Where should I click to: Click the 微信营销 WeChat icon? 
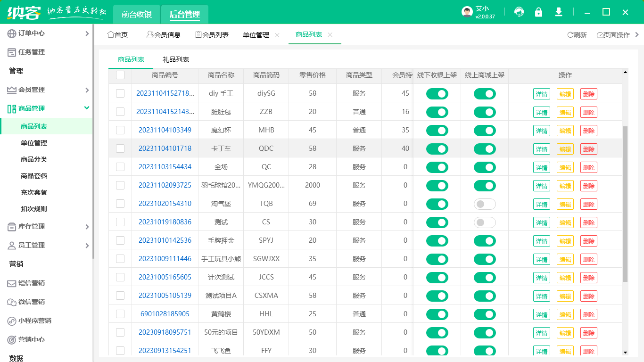click(11, 302)
